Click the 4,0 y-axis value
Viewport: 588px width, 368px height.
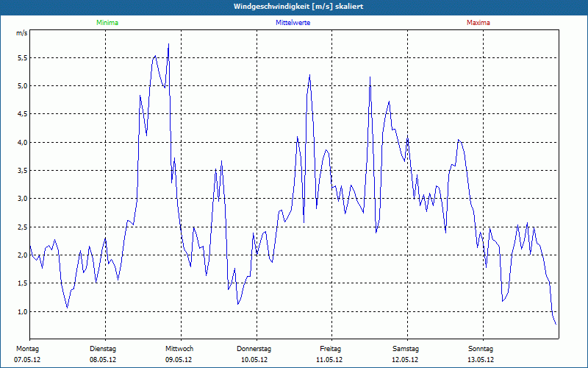(x=21, y=142)
